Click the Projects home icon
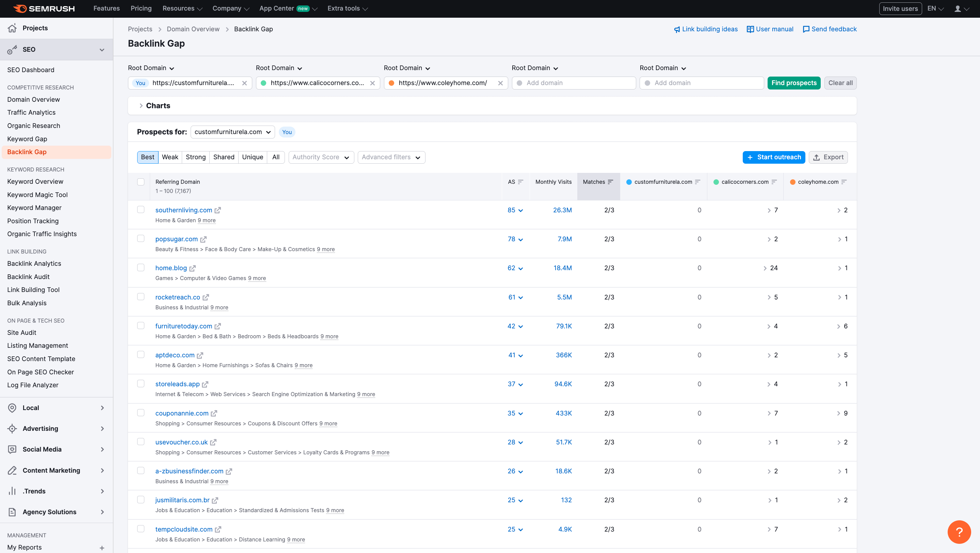The height and width of the screenshot is (553, 980). pyautogui.click(x=12, y=28)
